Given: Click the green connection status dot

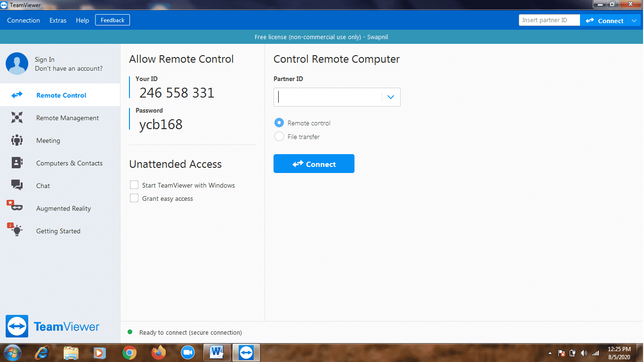Looking at the screenshot, I should click(x=130, y=332).
